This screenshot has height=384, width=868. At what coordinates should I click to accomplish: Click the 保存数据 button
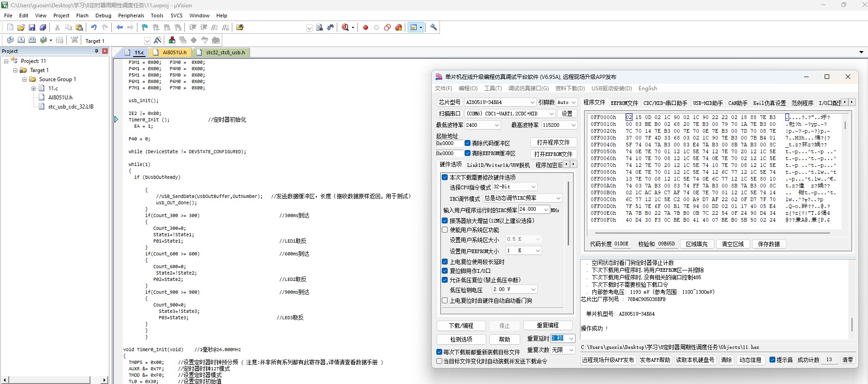pyautogui.click(x=769, y=244)
